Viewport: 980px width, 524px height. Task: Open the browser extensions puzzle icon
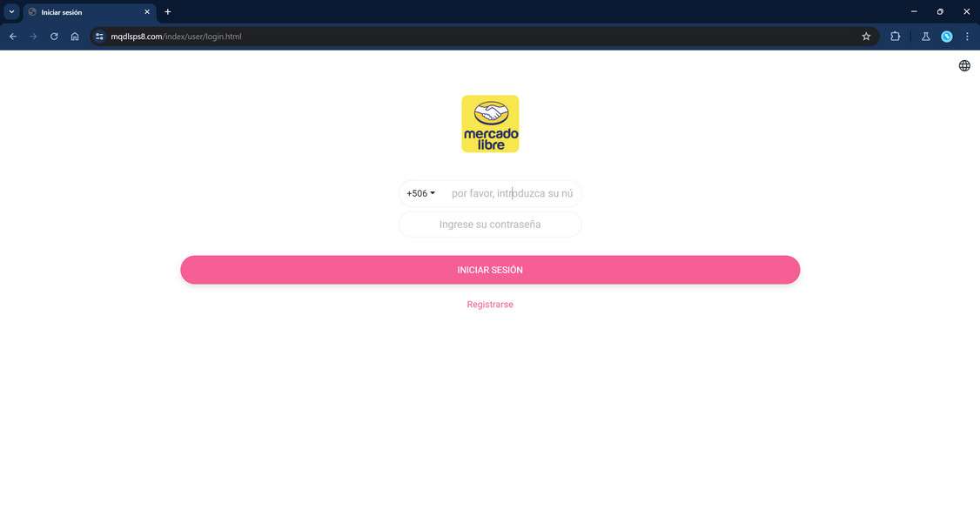(x=896, y=36)
